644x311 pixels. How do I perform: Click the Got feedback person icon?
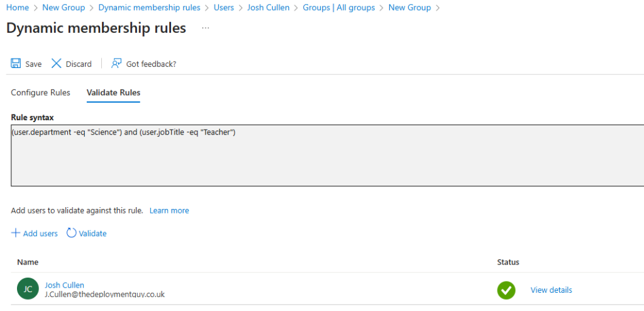(x=116, y=64)
